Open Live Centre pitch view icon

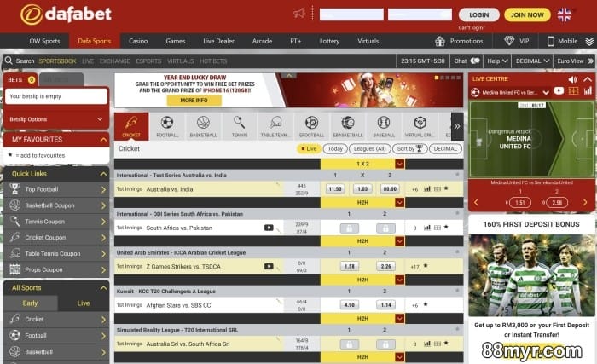coord(573,91)
